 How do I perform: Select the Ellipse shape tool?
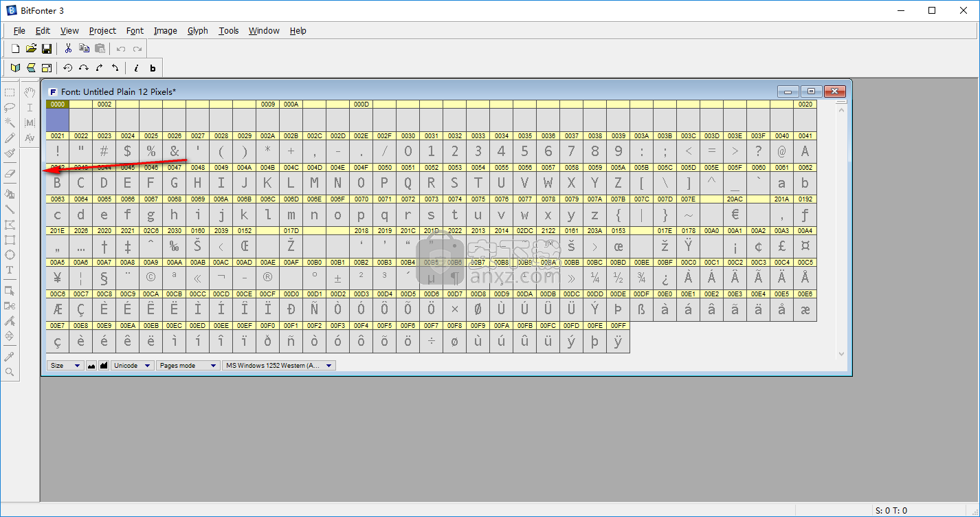10,255
